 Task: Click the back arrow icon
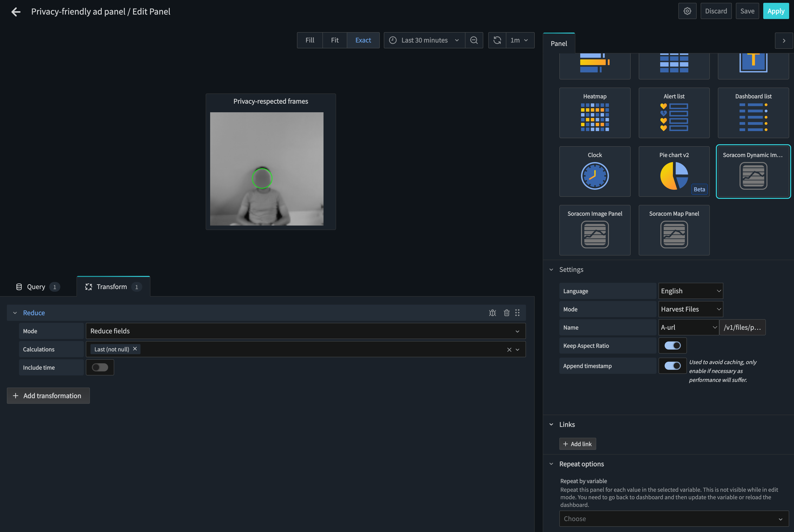point(16,12)
